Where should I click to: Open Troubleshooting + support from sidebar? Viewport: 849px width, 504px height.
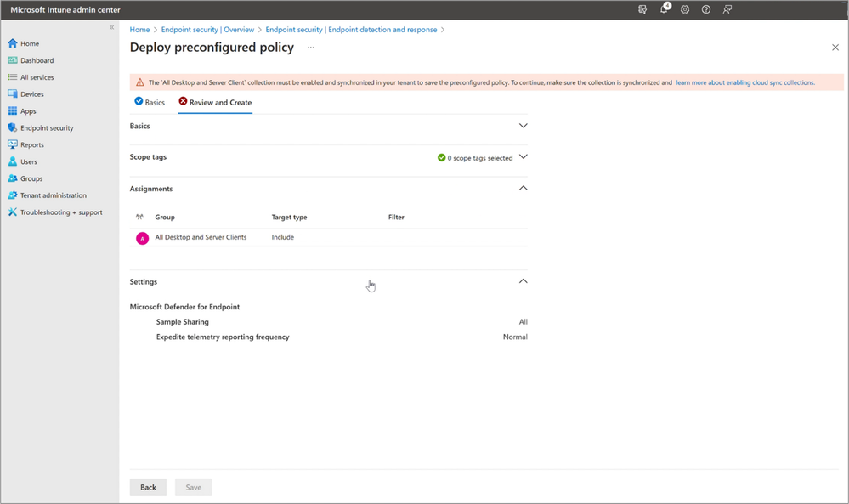click(x=61, y=212)
